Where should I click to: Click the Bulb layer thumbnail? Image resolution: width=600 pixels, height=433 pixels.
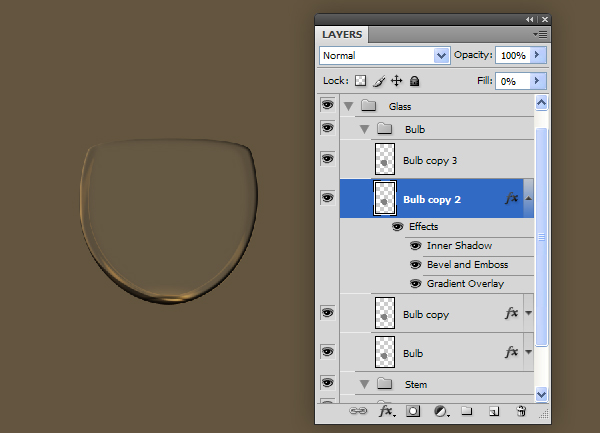tap(385, 352)
